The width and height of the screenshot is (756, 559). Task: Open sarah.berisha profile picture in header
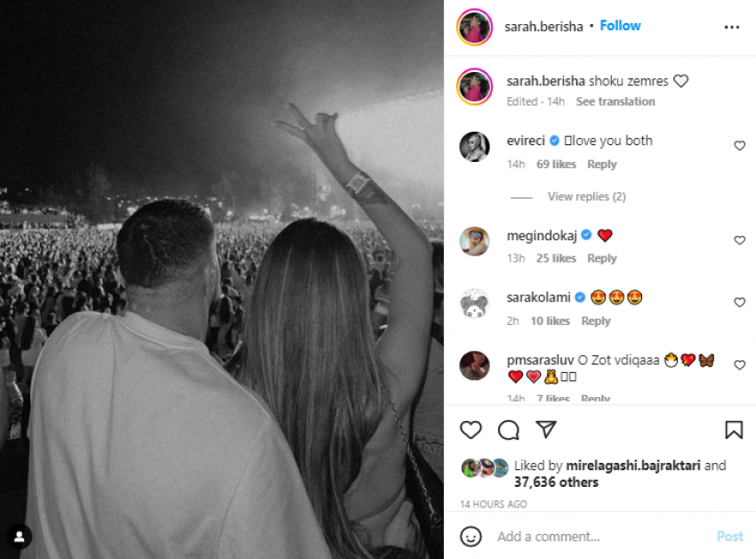coord(474,27)
